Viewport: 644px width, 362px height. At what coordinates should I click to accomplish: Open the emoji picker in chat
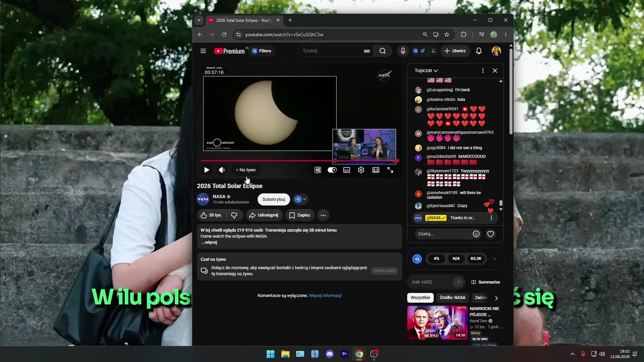pos(476,234)
